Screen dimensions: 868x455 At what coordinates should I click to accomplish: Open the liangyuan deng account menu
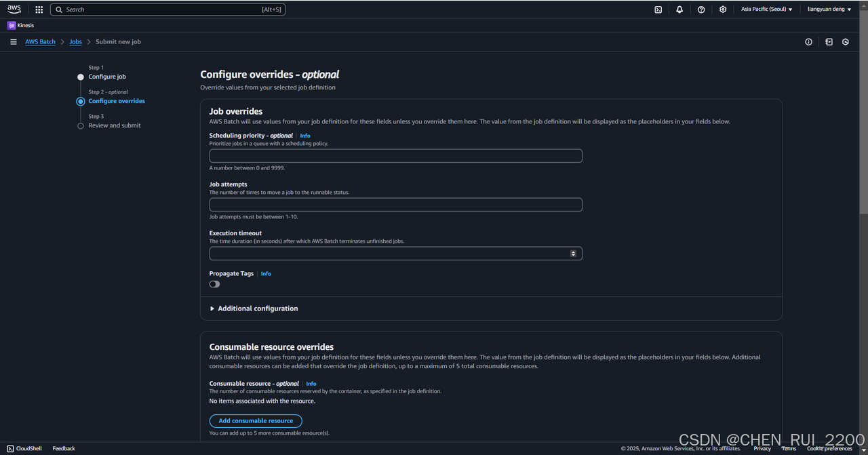829,9
